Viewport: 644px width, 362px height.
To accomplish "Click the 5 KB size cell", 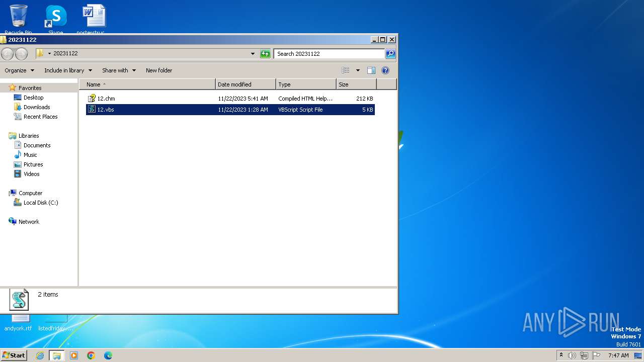I will click(367, 110).
